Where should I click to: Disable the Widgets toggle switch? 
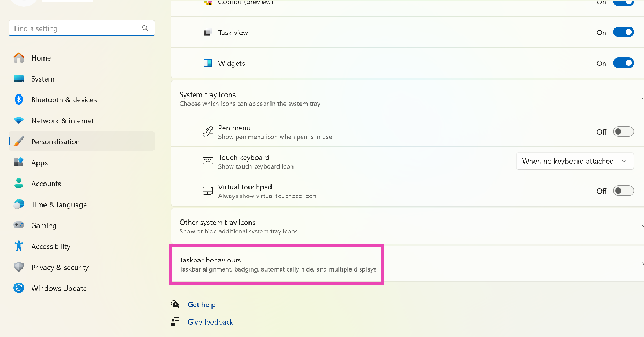(x=623, y=63)
